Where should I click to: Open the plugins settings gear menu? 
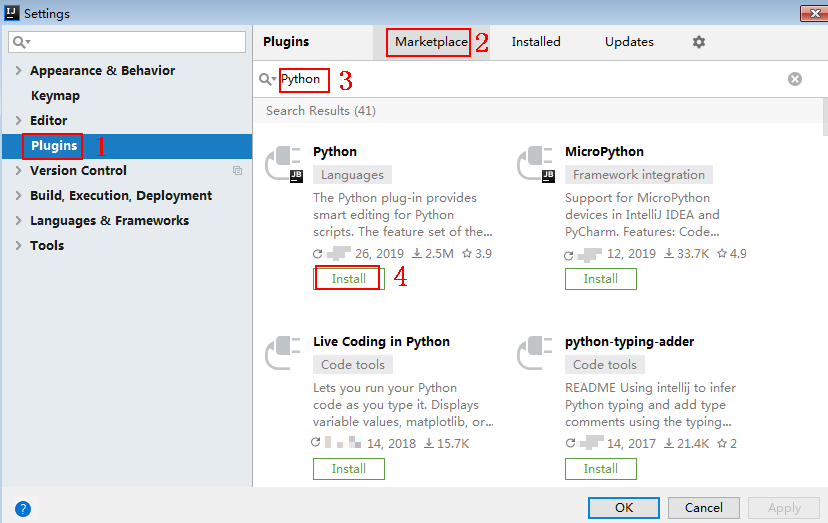click(x=699, y=42)
